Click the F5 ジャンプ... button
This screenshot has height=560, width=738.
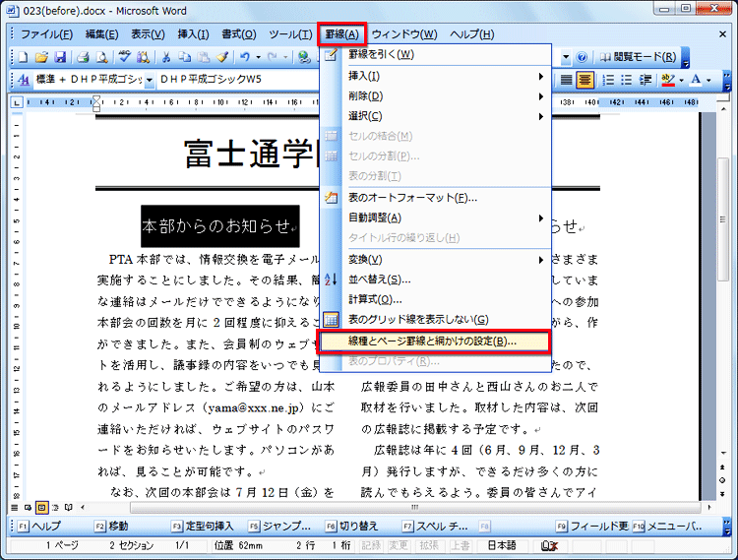280,527
